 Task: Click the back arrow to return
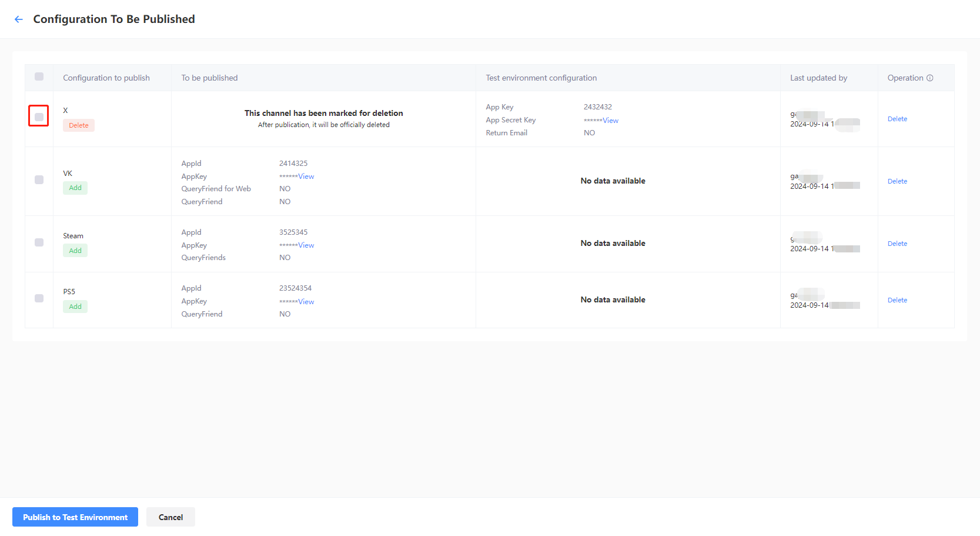coord(18,19)
